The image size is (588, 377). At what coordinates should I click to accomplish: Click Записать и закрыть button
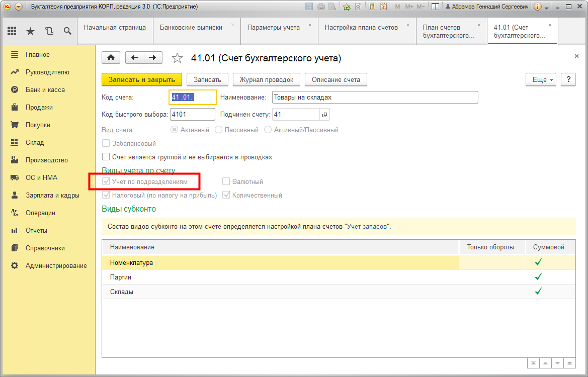tap(142, 79)
